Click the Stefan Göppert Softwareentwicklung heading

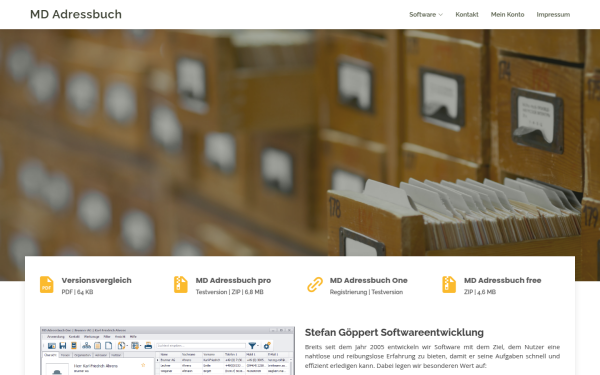[394, 332]
